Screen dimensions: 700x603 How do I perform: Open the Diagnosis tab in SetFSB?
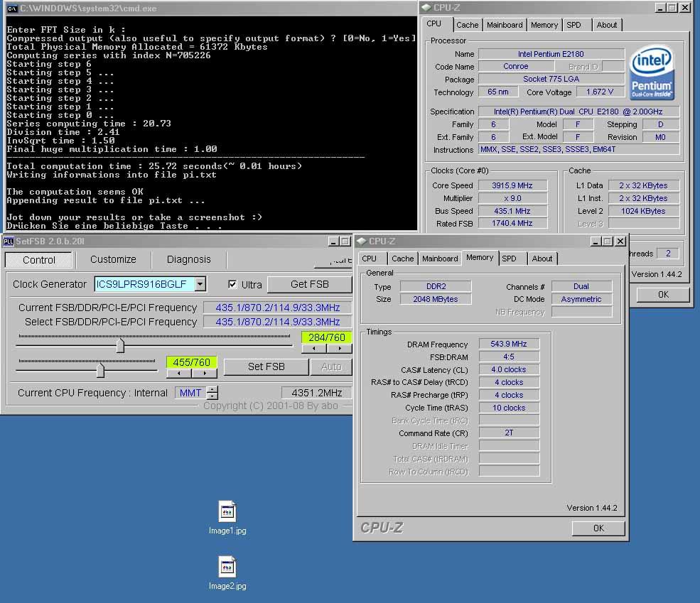(x=188, y=259)
